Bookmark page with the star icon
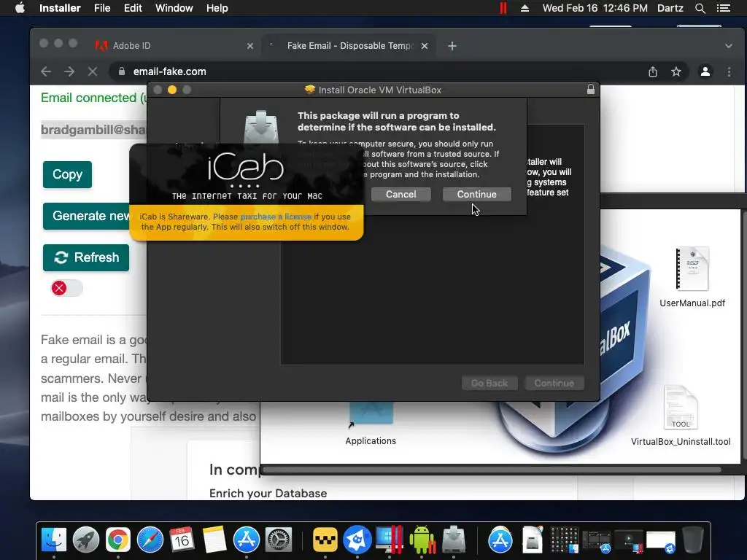Viewport: 747px width, 560px height. [676, 71]
